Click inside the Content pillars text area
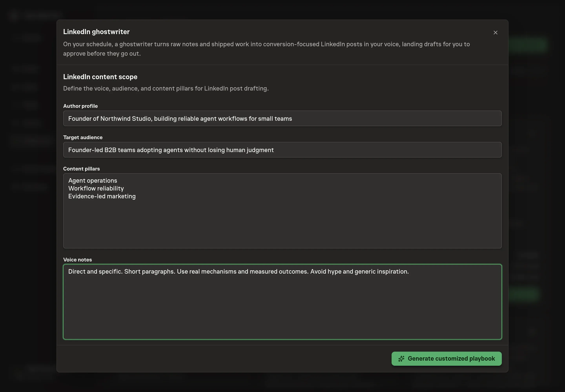 tap(282, 211)
